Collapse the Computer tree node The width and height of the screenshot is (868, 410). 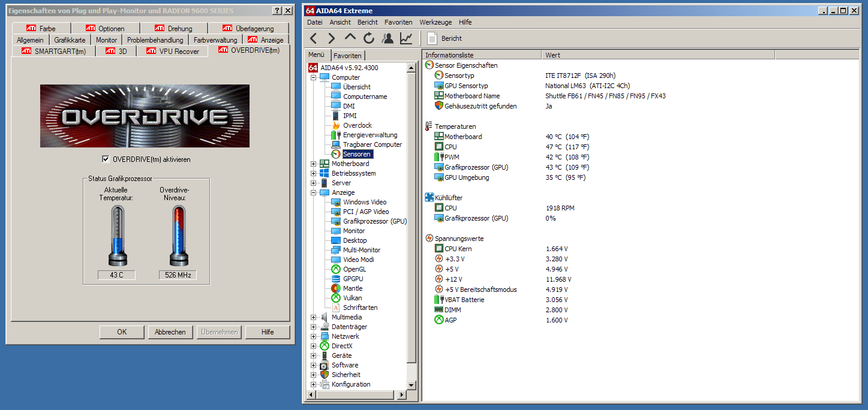click(313, 77)
